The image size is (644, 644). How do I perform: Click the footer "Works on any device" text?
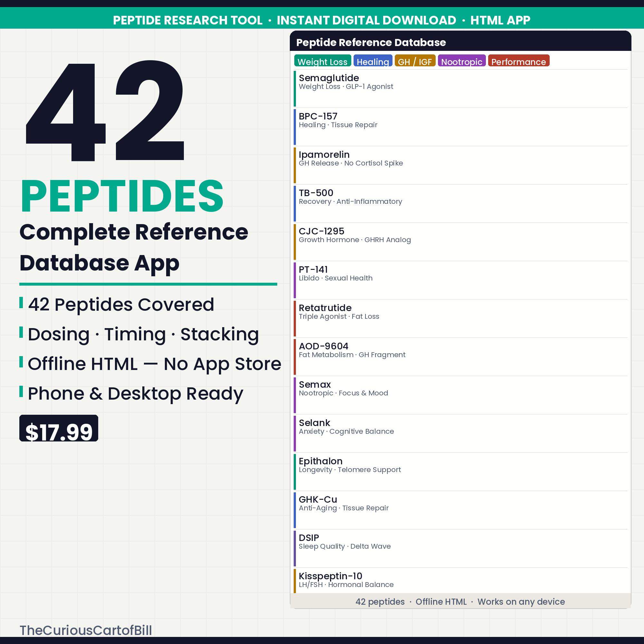[x=521, y=602]
